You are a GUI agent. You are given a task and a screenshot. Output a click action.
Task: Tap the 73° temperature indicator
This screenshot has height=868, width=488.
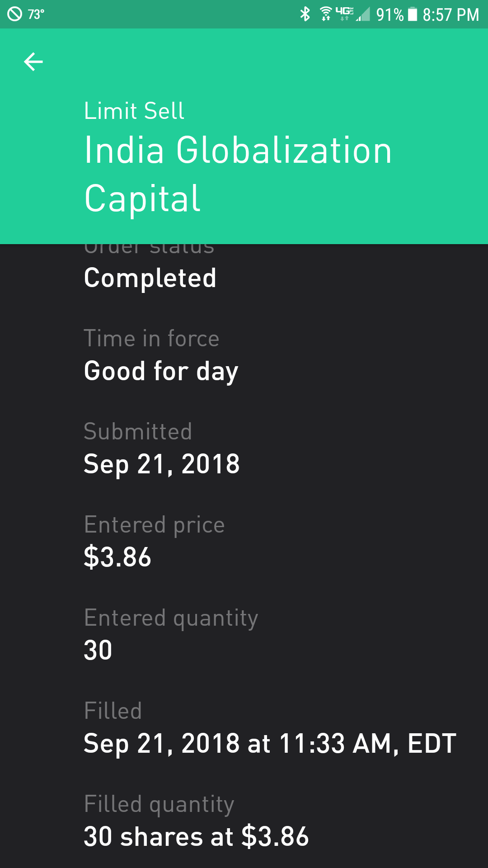click(x=36, y=14)
